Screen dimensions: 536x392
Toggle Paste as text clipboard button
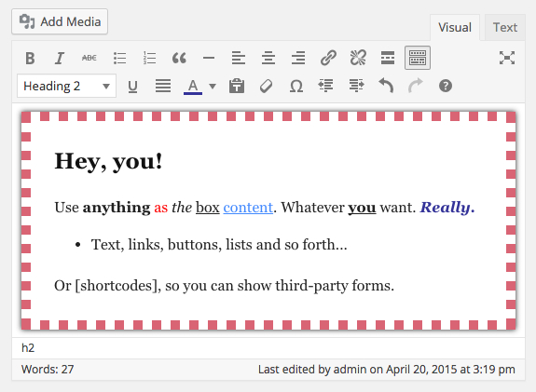237,86
